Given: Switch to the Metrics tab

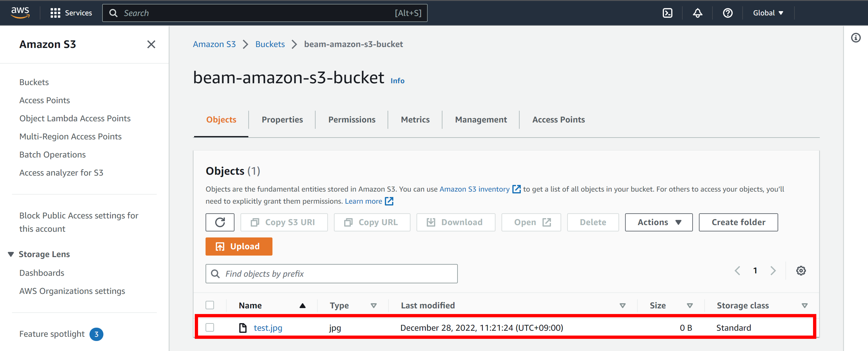Looking at the screenshot, I should tap(415, 119).
